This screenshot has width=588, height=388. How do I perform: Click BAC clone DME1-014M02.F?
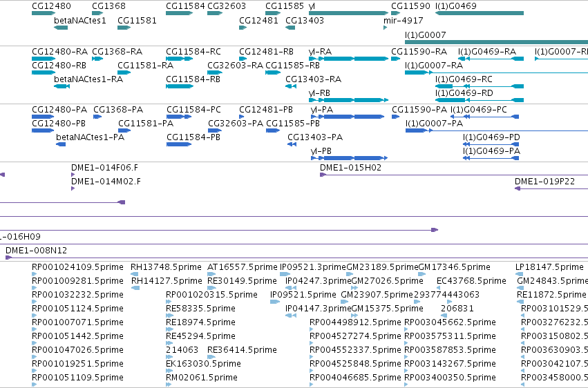point(73,188)
